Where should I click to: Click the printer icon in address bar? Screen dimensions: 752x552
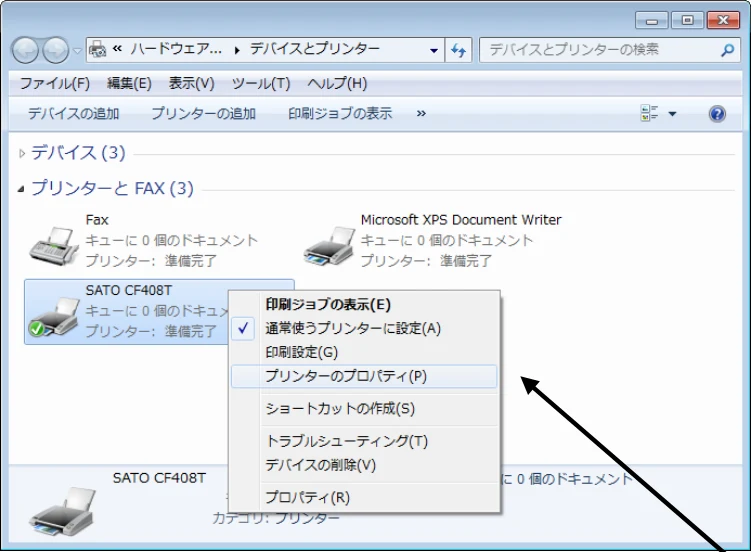[98, 49]
